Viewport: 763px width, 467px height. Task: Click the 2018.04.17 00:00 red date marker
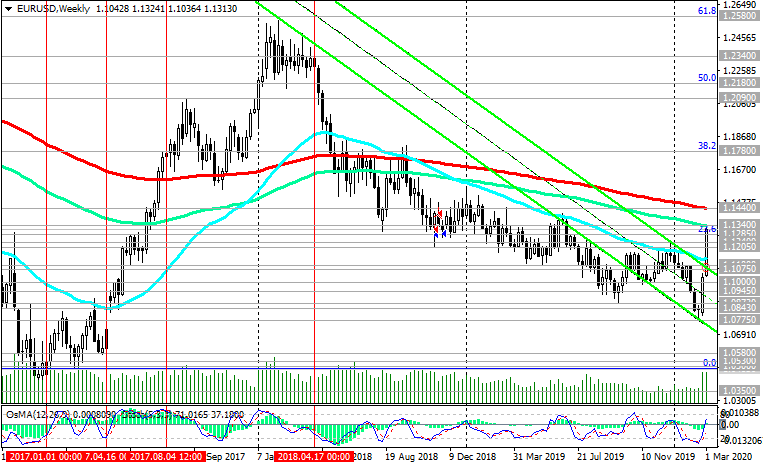(x=313, y=457)
